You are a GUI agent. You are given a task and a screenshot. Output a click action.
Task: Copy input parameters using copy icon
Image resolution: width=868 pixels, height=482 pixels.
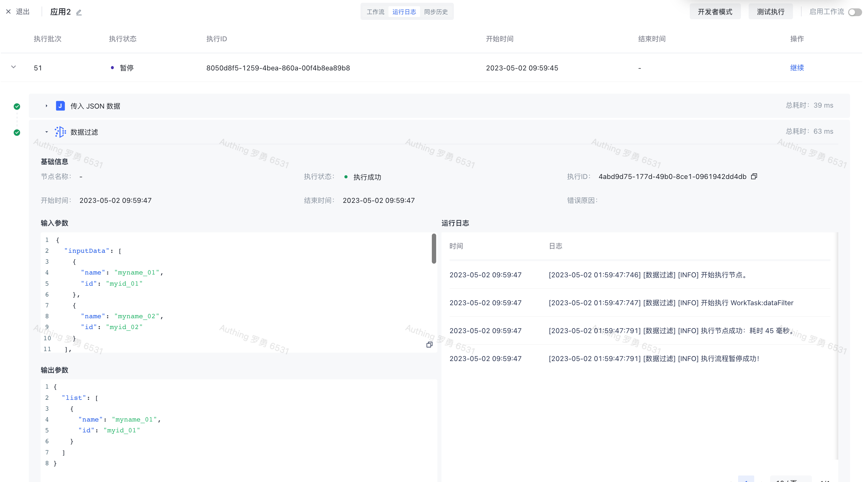(429, 345)
